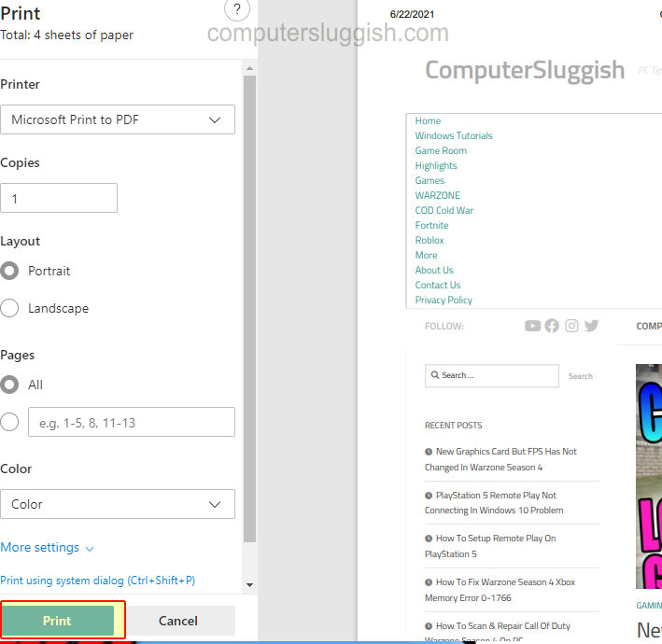Click the article thumbnail image in preview

tap(649, 476)
